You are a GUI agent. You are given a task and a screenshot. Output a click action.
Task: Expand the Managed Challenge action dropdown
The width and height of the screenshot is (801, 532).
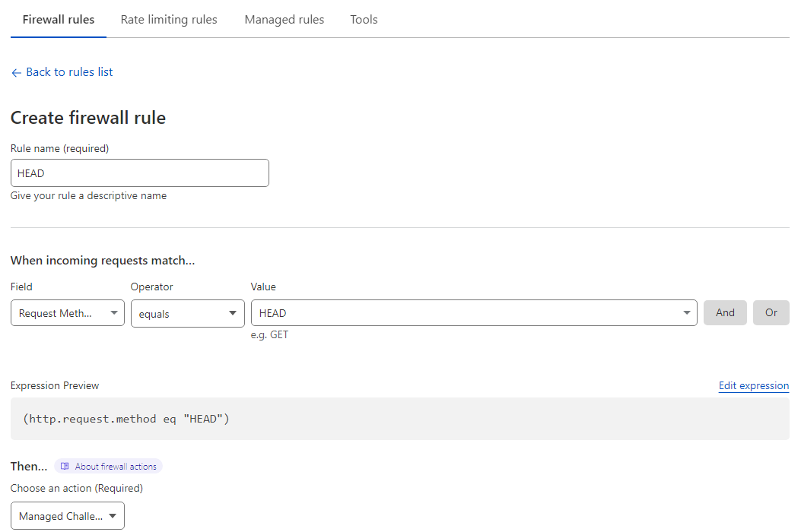(x=67, y=516)
